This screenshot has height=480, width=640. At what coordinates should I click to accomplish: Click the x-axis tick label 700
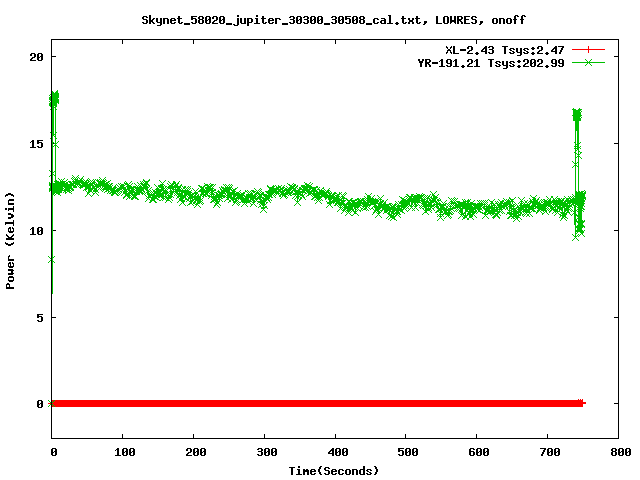[x=550, y=452]
